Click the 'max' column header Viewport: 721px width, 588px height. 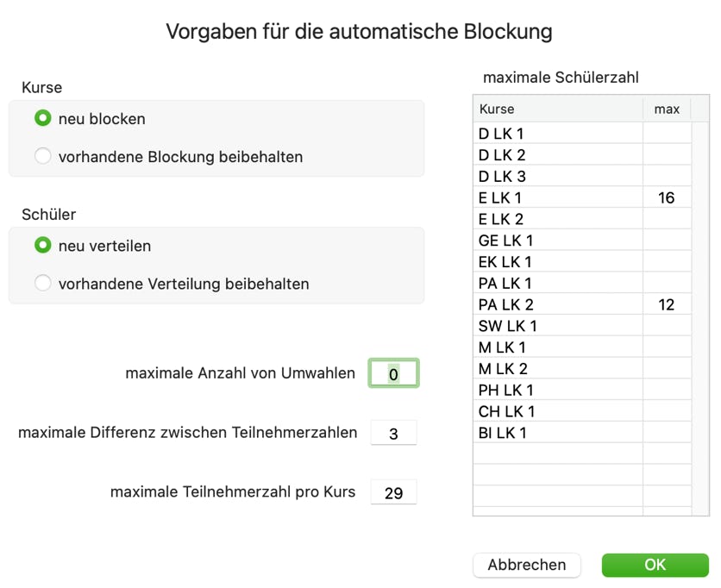667,109
